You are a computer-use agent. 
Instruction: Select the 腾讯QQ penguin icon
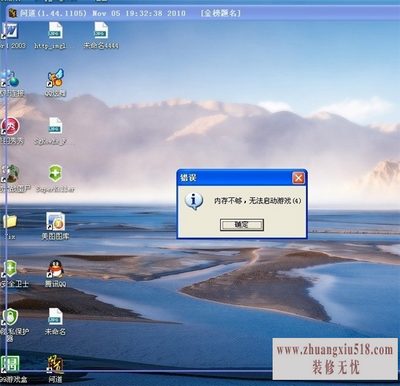[x=55, y=269]
